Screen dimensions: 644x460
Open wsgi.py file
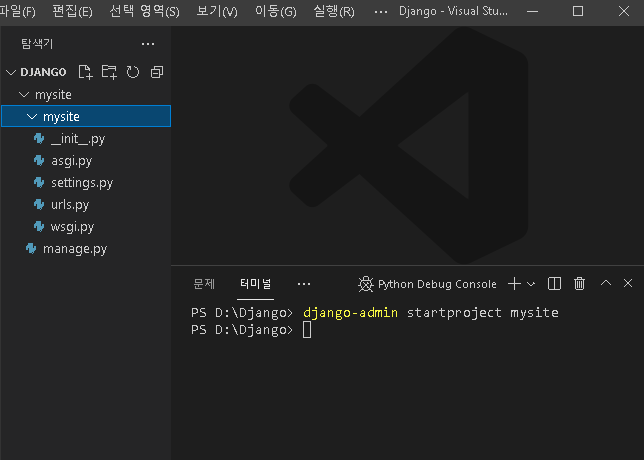point(72,227)
